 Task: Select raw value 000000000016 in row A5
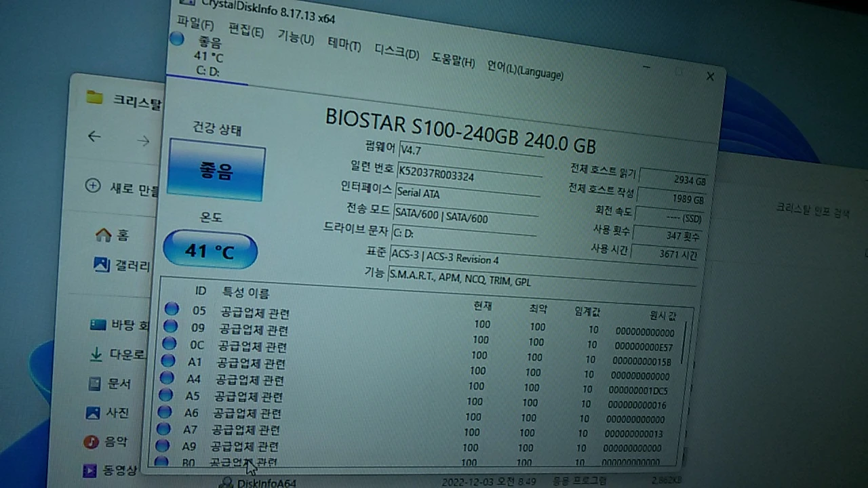637,405
